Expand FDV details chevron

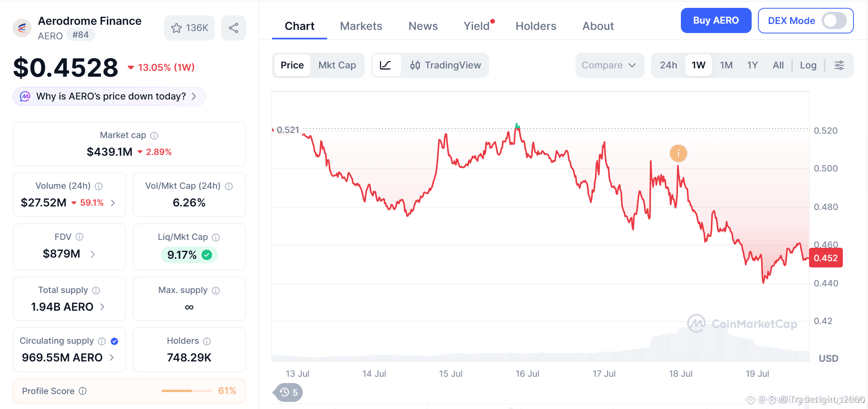click(x=93, y=254)
